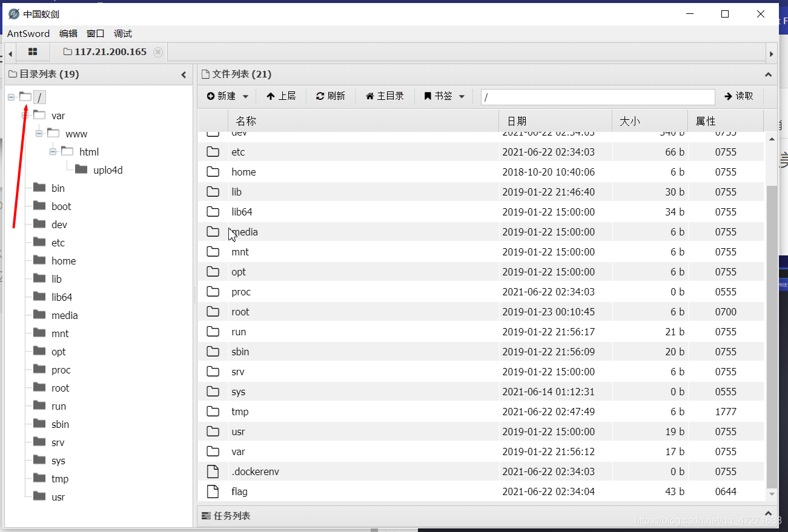The width and height of the screenshot is (788, 532).
Task: Click the var folder icon in file list
Action: pyautogui.click(x=213, y=452)
